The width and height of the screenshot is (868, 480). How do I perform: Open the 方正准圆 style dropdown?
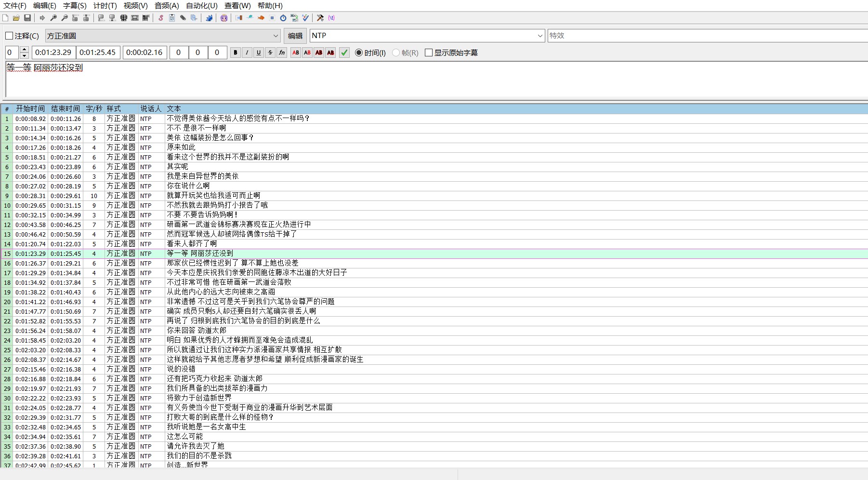point(163,36)
